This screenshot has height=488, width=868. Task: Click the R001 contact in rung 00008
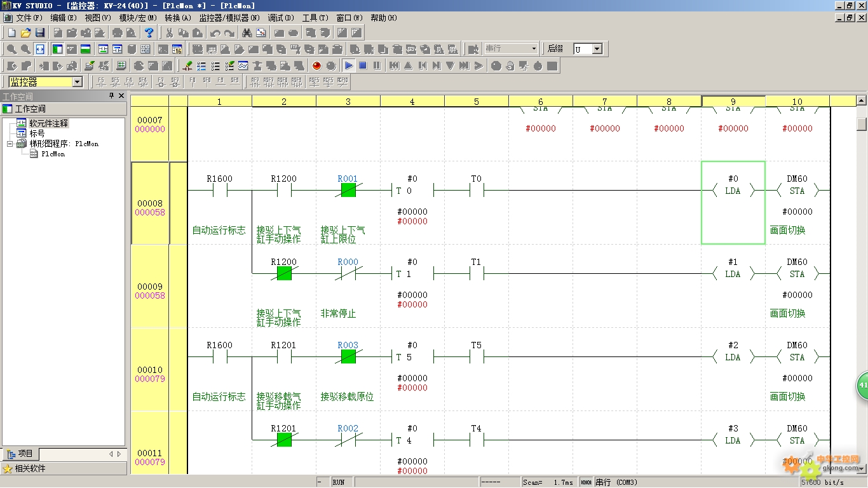(x=348, y=190)
